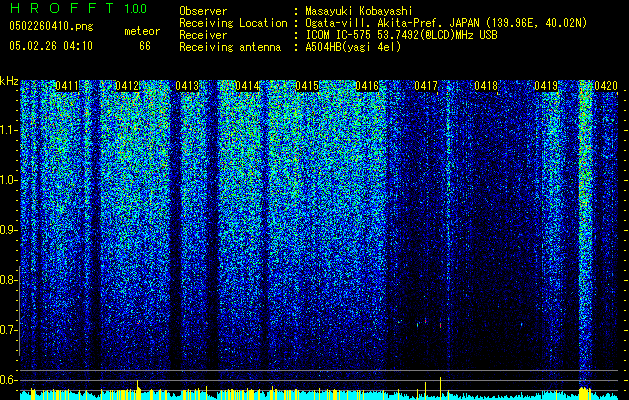Click the meteor label

point(142,31)
